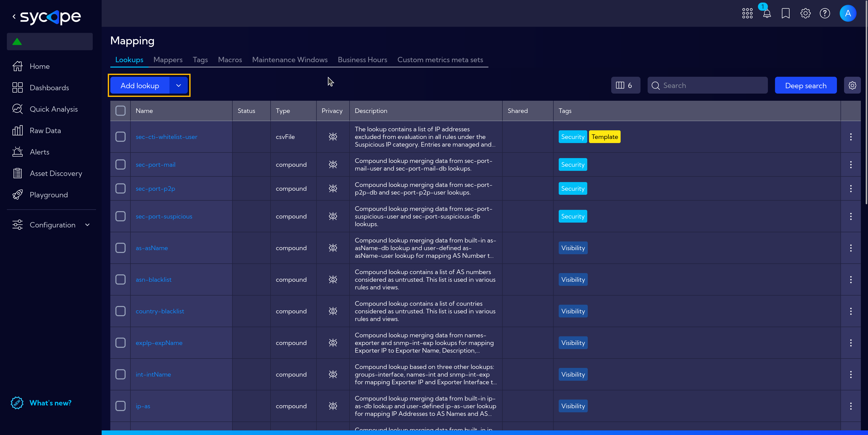
Task: Collapse sidebar using arrow beside Sycope logo
Action: (14, 16)
